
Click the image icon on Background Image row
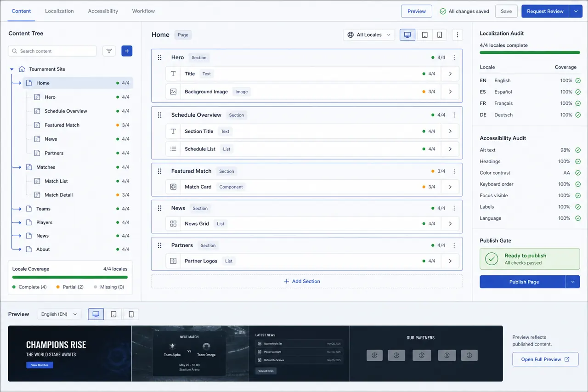[173, 91]
